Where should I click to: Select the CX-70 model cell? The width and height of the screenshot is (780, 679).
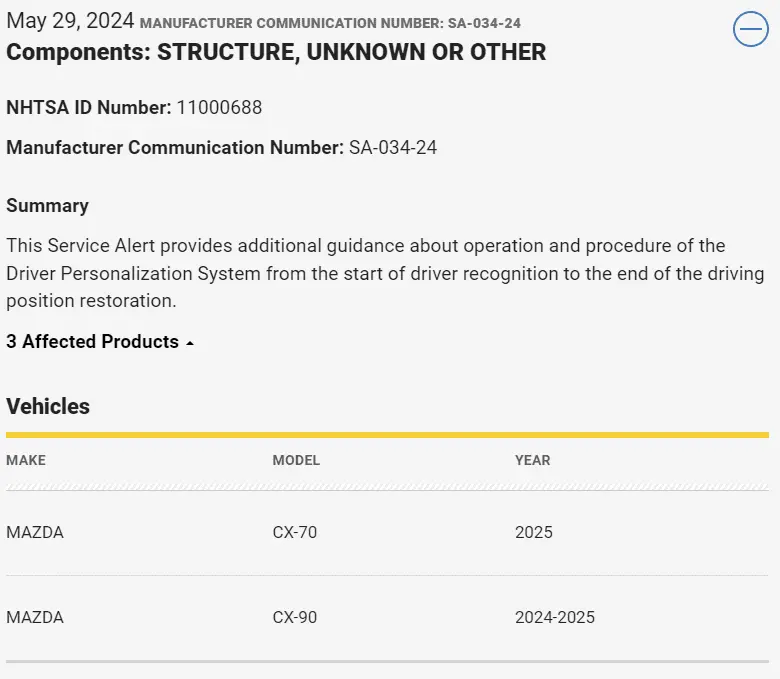click(295, 532)
